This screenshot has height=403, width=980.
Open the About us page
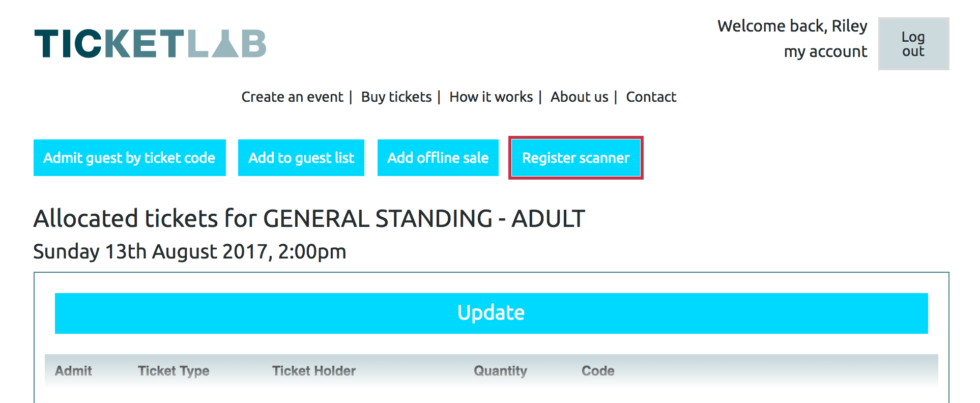(579, 97)
